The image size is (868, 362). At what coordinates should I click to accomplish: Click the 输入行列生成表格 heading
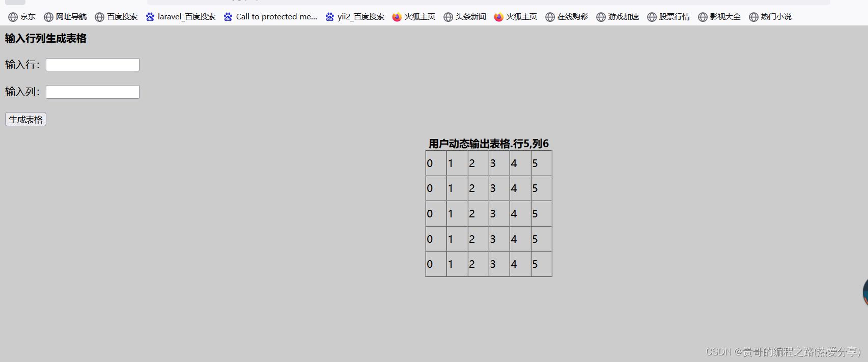(46, 39)
